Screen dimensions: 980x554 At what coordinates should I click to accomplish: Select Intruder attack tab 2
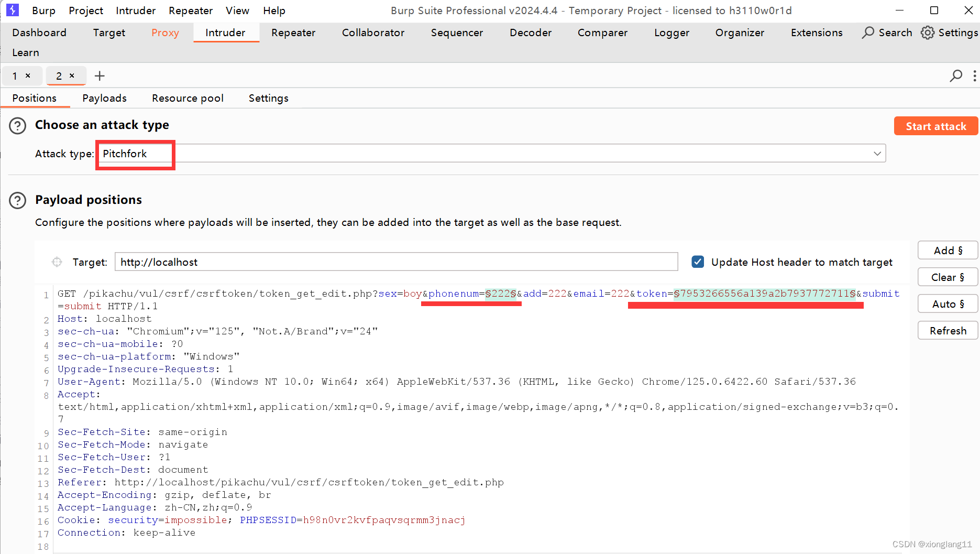pos(59,76)
